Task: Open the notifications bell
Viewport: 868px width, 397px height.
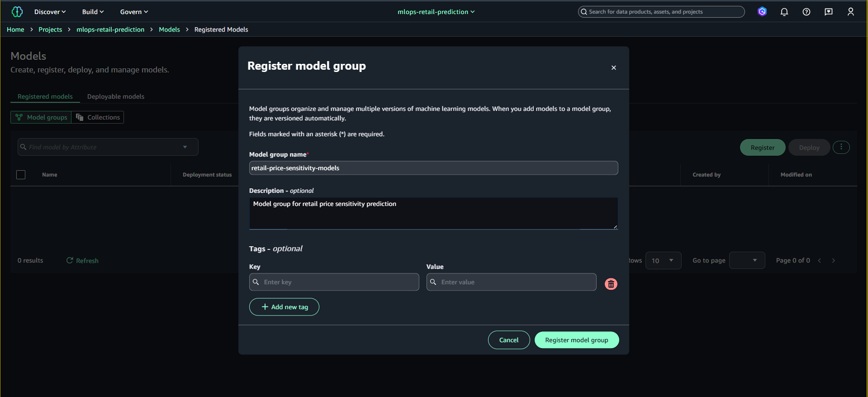Action: click(784, 12)
